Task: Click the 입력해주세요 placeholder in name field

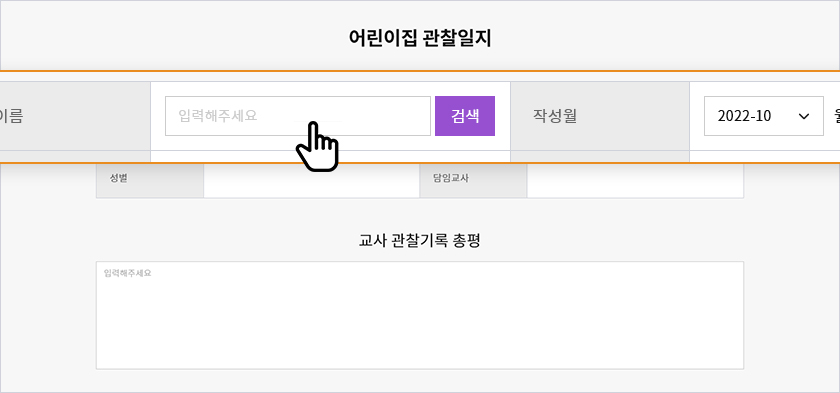Action: (x=218, y=116)
